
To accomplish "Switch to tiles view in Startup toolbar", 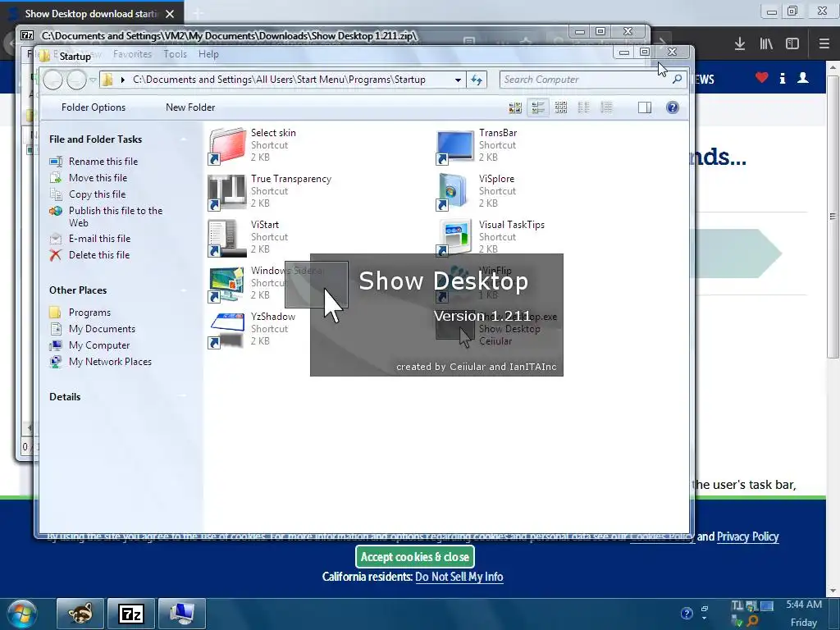I will (538, 107).
